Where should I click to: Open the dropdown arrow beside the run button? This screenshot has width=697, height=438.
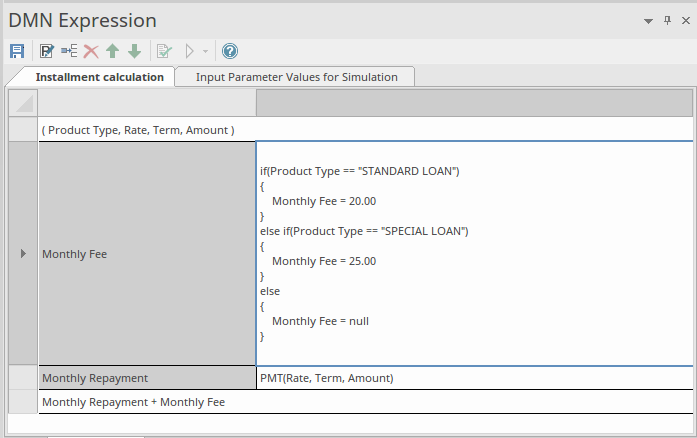pyautogui.click(x=205, y=51)
